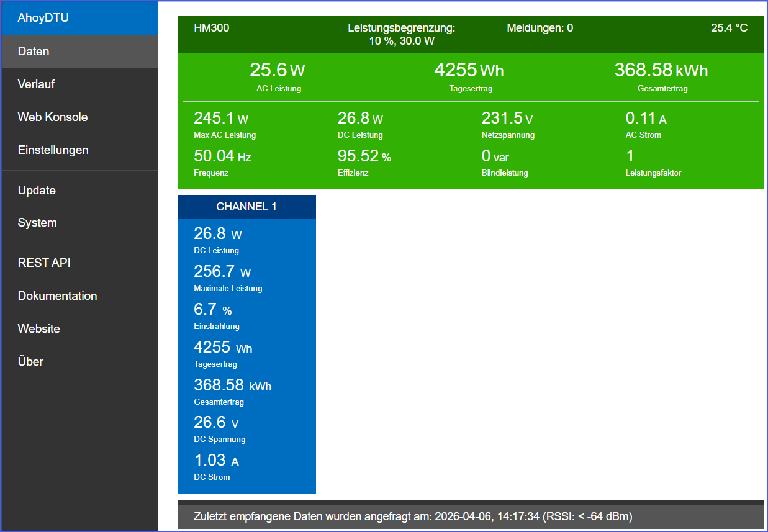Open the Dokumentation link
768x532 pixels.
[x=58, y=296]
